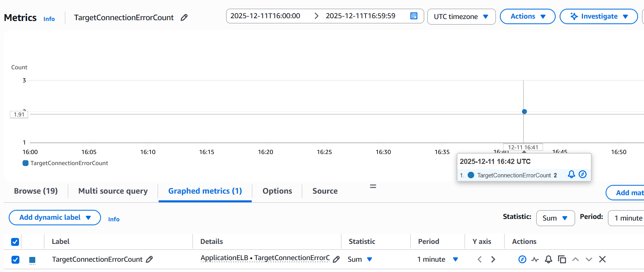Click the TargetConnectionErrorCount label in table row
Image resolution: width=644 pixels, height=272 pixels.
[97, 259]
